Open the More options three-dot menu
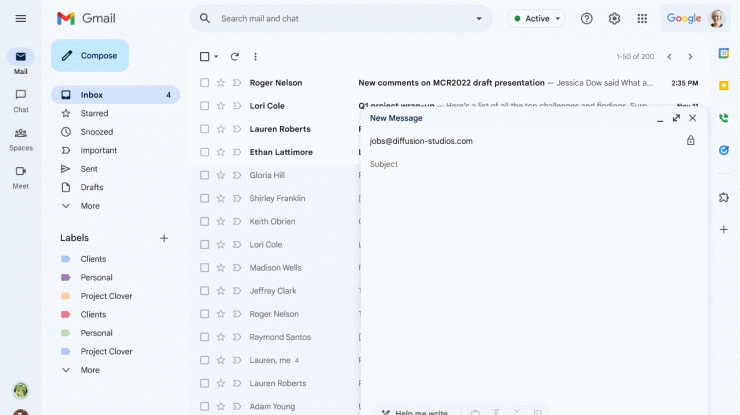Screen dimensions: 740x415 255,57
